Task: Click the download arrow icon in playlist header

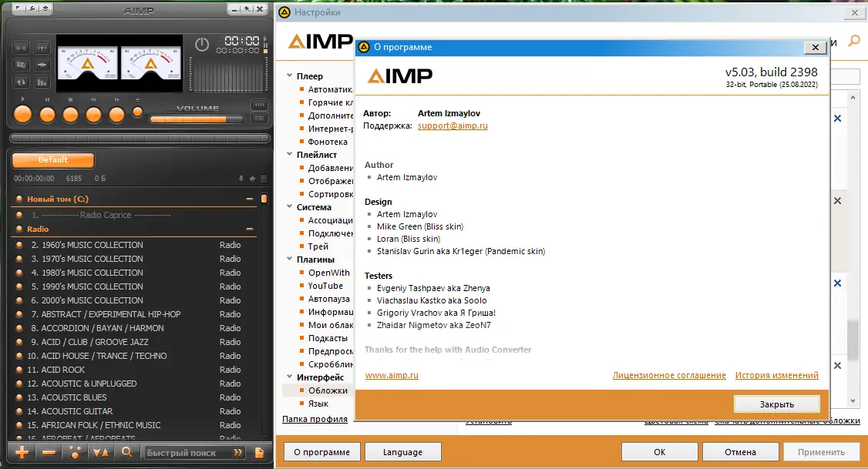Action: coord(241,179)
